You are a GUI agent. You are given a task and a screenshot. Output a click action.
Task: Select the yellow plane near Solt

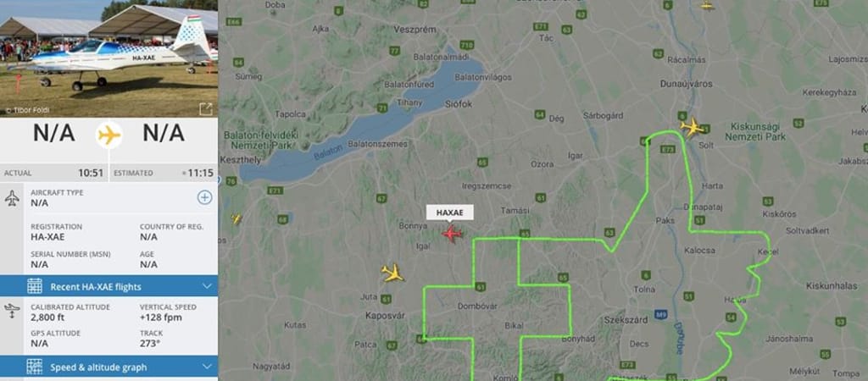[692, 127]
